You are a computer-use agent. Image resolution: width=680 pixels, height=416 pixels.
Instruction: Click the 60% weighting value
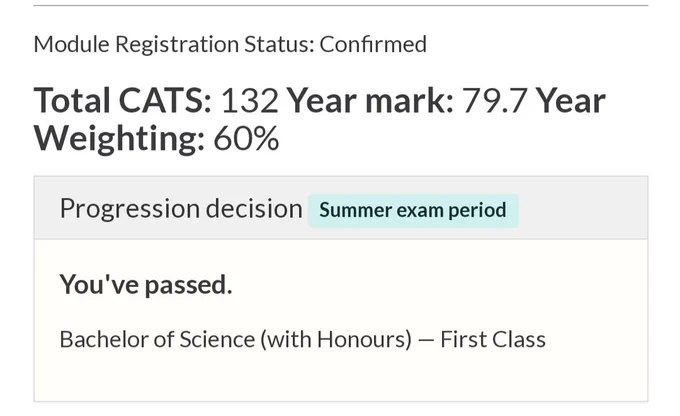(x=246, y=139)
